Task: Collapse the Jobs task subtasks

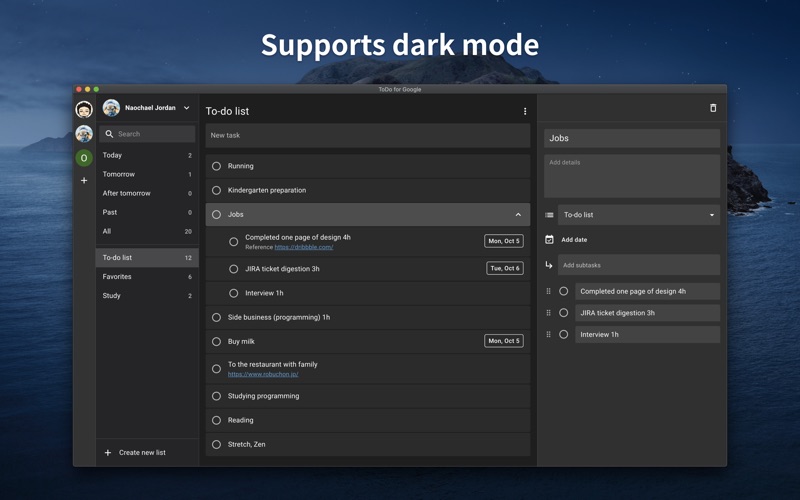Action: pyautogui.click(x=518, y=215)
